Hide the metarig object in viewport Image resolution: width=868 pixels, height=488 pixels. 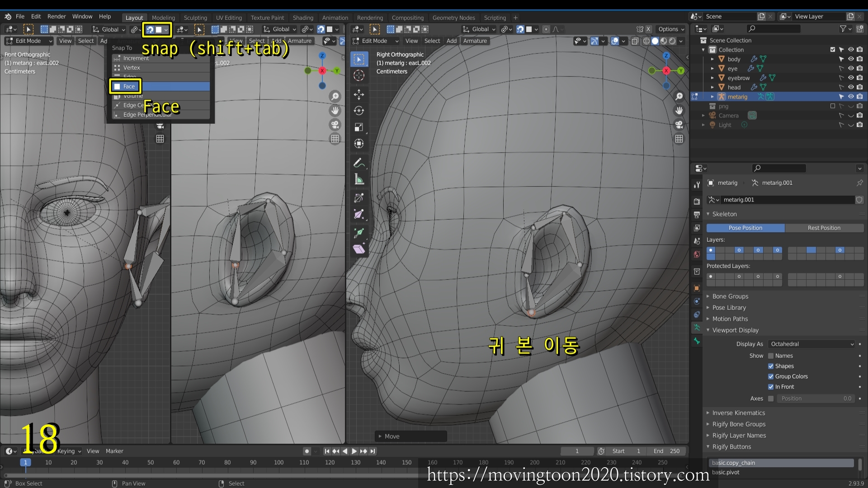tap(850, 97)
